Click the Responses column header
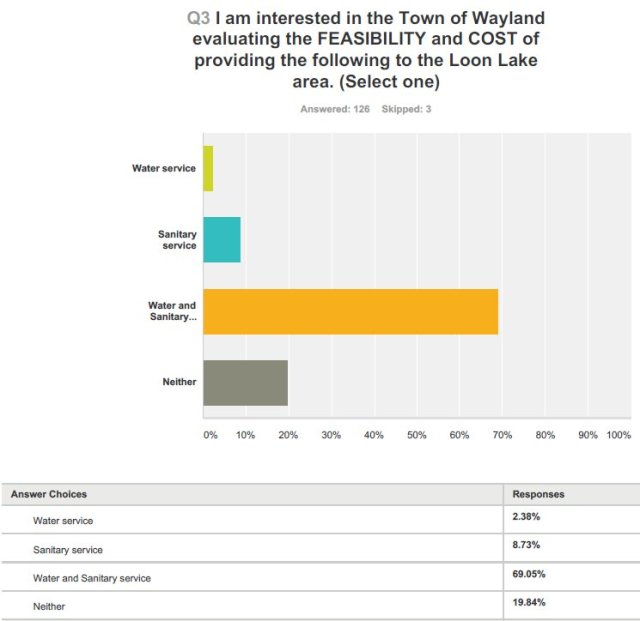 tap(538, 494)
